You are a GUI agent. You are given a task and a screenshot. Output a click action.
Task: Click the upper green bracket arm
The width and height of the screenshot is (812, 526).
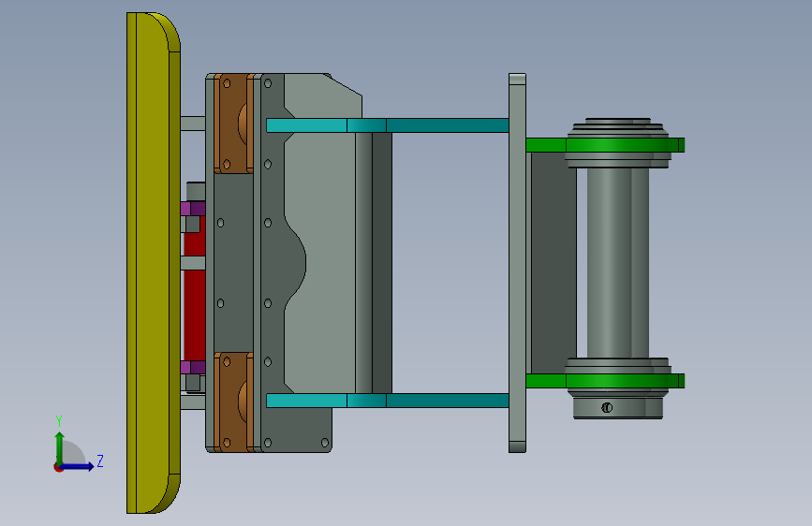(x=605, y=145)
